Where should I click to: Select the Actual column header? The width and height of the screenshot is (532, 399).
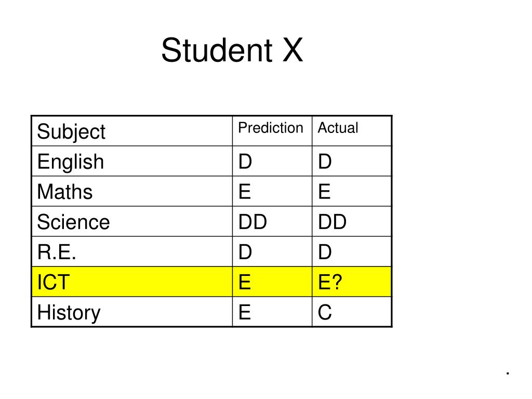click(352, 131)
